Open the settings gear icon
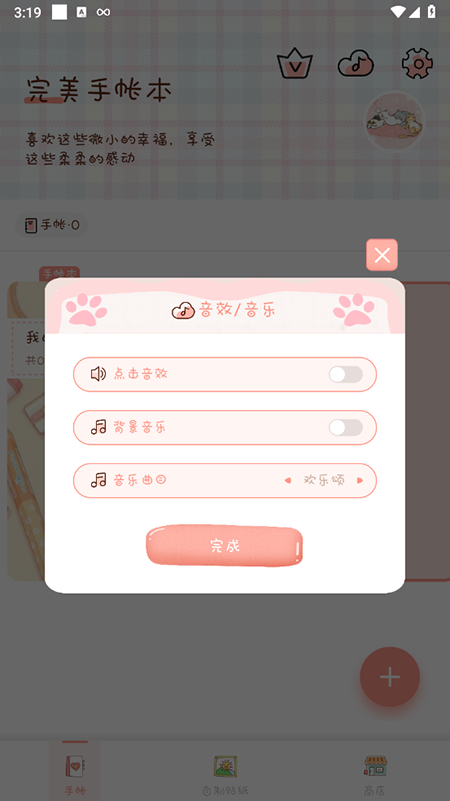450x801 pixels. (x=417, y=63)
